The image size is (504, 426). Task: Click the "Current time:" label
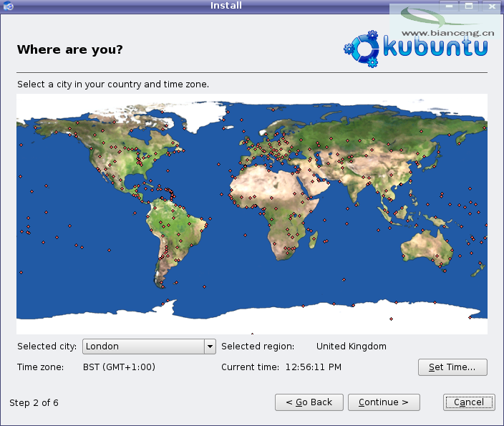click(x=250, y=367)
